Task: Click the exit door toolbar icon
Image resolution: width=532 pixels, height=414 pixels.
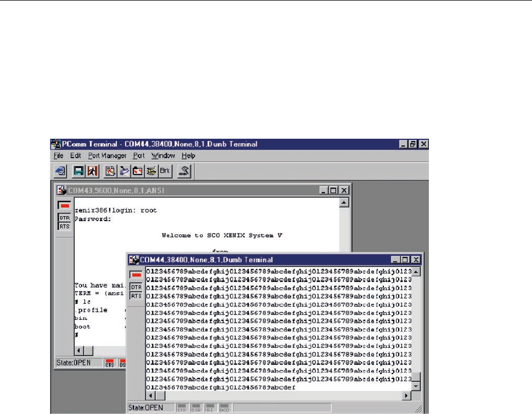Action: (92, 171)
